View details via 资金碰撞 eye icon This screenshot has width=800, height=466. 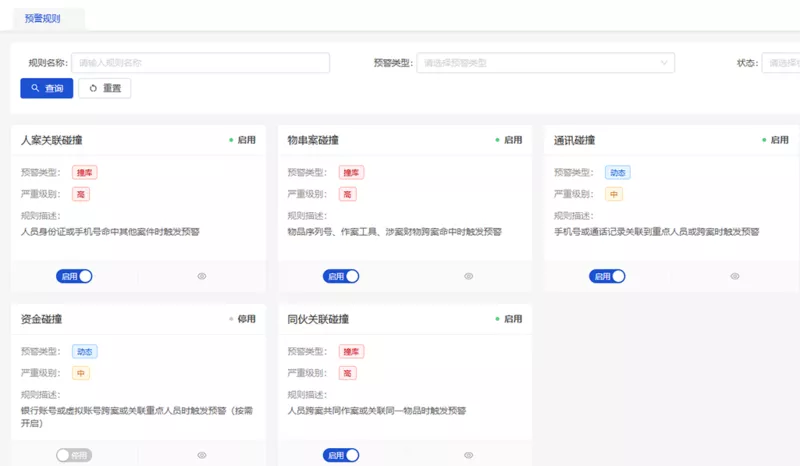pyautogui.click(x=202, y=455)
